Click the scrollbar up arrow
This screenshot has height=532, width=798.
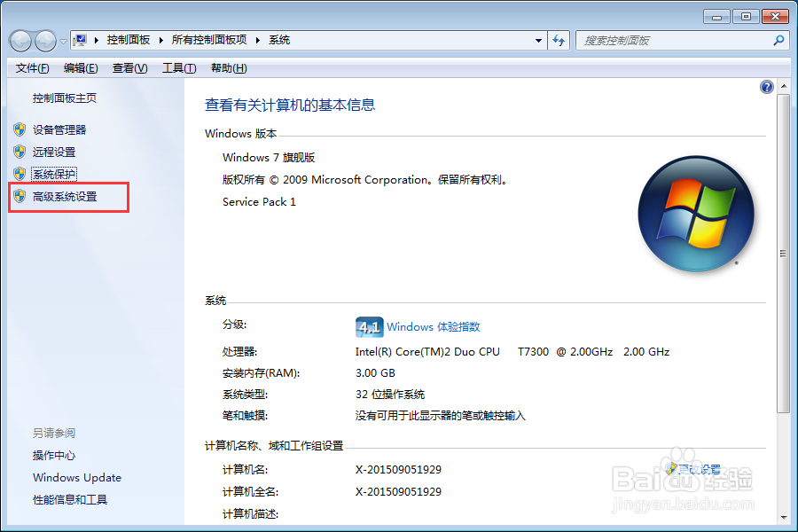(x=784, y=86)
